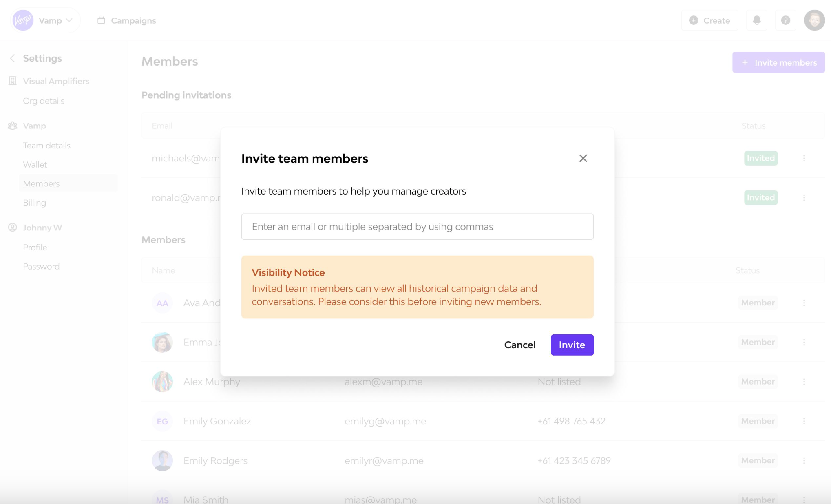Open options menu for Emily Gonzalez

pyautogui.click(x=804, y=421)
